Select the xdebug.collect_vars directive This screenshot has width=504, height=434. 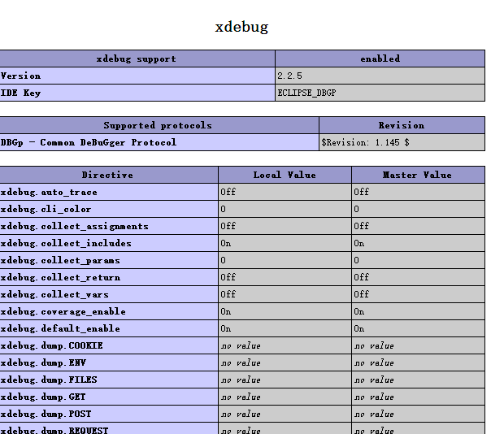point(54,294)
